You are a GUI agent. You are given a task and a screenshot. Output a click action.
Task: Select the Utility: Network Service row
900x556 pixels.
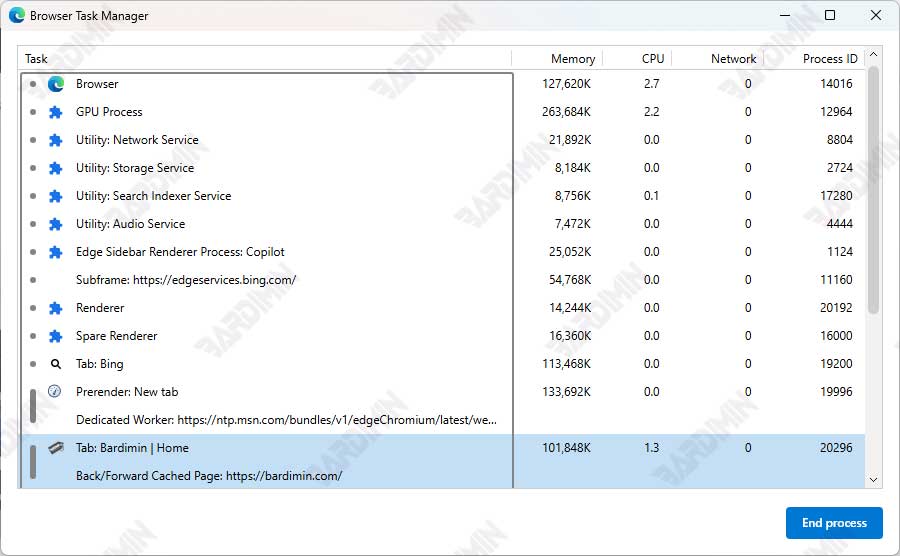pyautogui.click(x=442, y=140)
